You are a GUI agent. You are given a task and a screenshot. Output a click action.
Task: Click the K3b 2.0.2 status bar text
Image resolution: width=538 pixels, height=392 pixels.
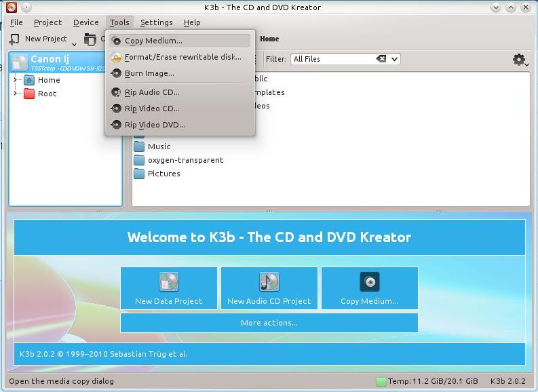[x=507, y=381]
